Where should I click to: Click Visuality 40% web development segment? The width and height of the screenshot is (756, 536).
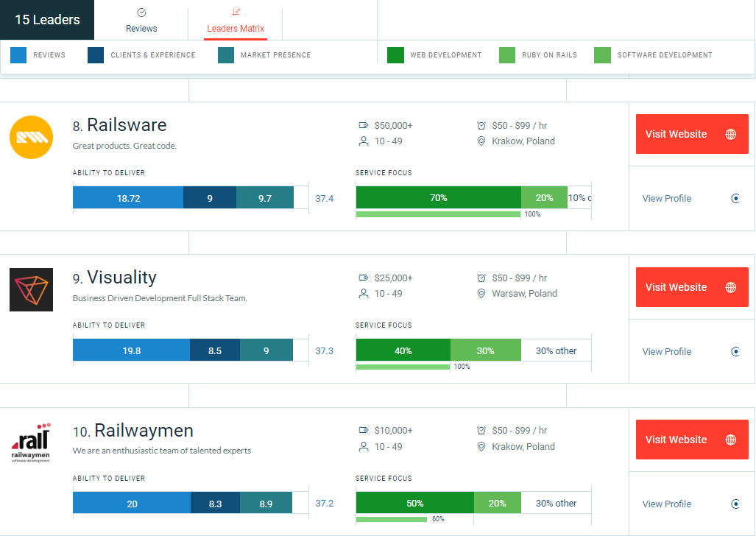(403, 350)
